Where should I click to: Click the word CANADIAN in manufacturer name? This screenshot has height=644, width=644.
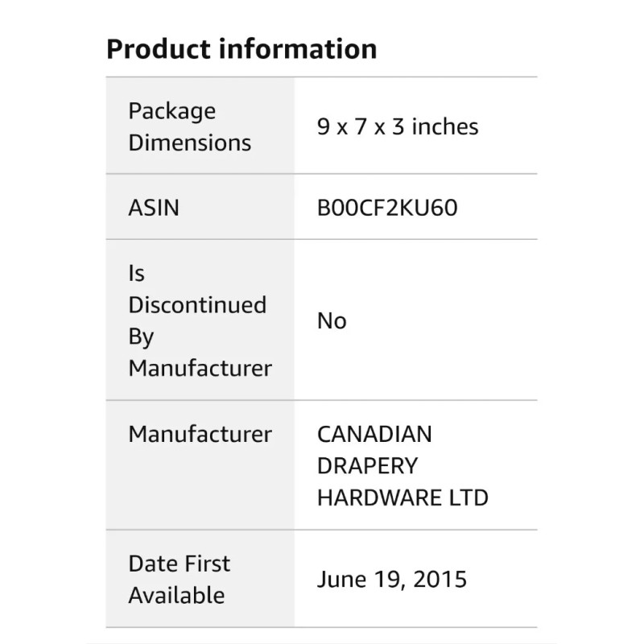click(374, 434)
